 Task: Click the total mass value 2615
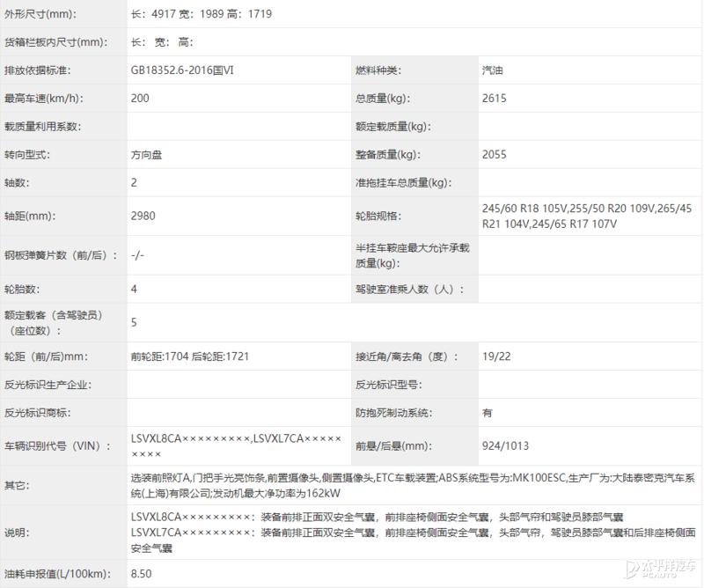493,99
